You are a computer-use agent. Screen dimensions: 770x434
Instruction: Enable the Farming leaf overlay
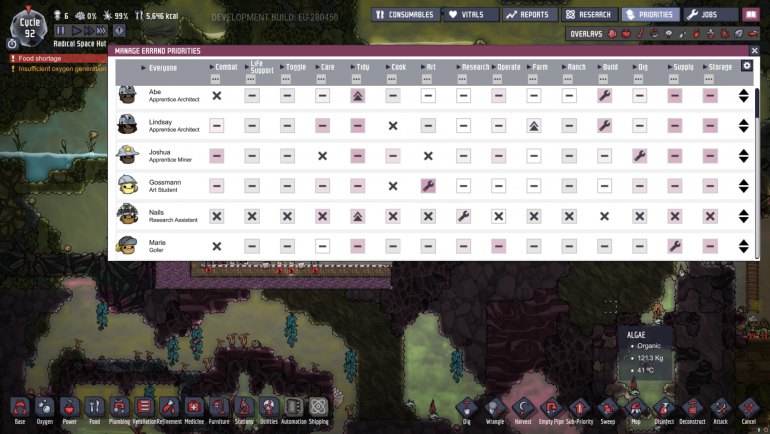739,34
